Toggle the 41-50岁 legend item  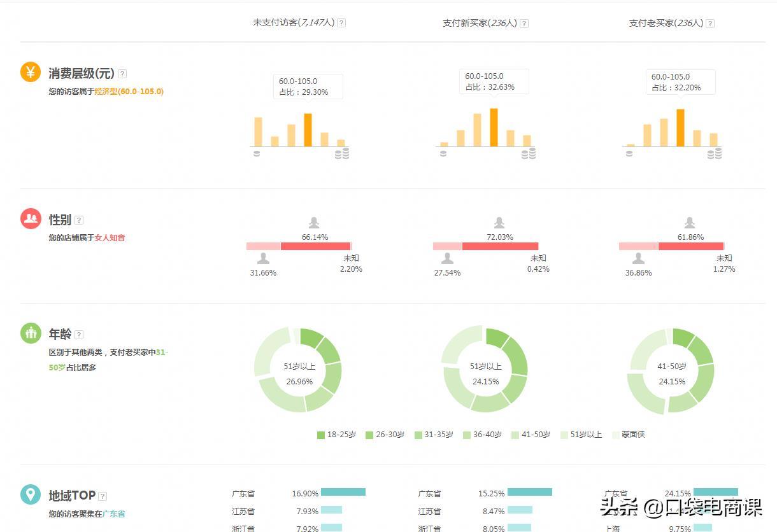click(x=531, y=435)
